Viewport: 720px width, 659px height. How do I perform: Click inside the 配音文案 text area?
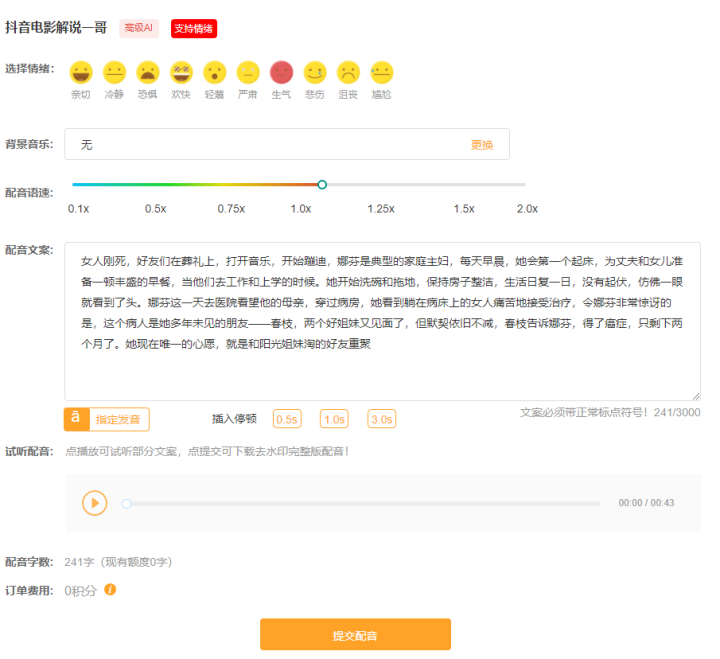pos(382,321)
